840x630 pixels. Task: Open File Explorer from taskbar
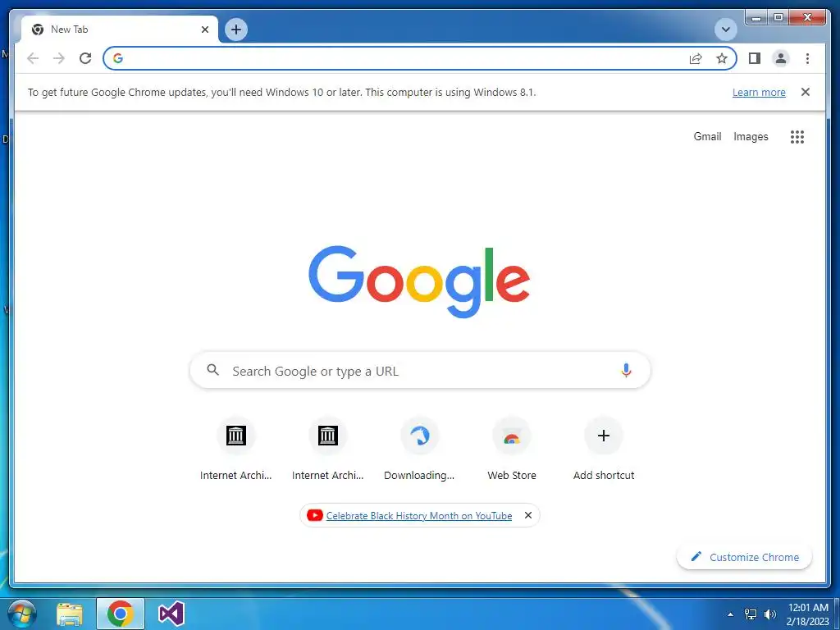70,614
